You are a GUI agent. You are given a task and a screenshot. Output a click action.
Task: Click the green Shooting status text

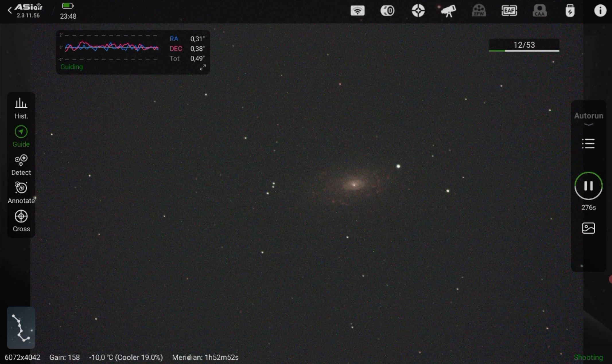588,357
